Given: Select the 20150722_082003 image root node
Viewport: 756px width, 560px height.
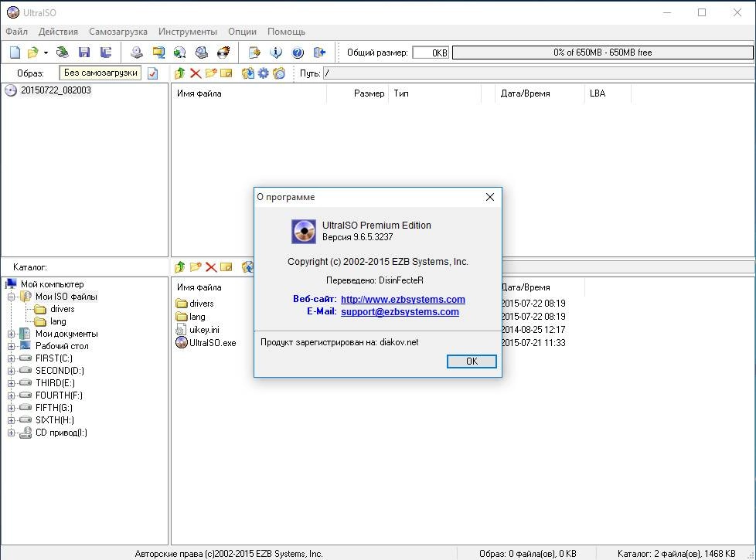Looking at the screenshot, I should click(x=56, y=90).
